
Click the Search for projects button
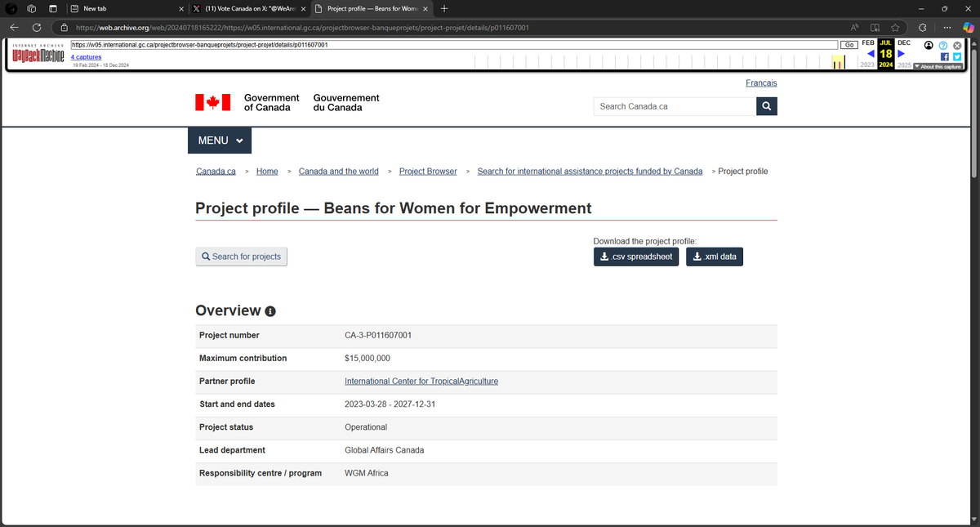click(x=242, y=257)
